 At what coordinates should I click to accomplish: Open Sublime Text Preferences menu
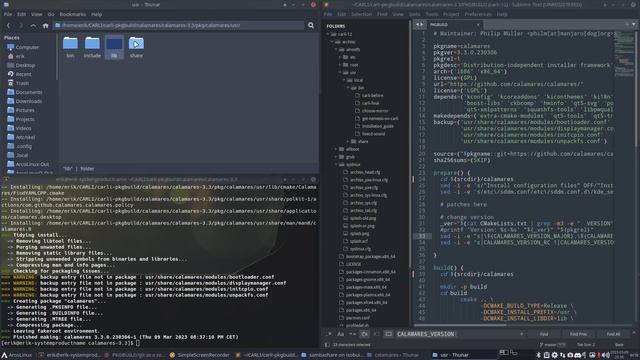point(478,14)
